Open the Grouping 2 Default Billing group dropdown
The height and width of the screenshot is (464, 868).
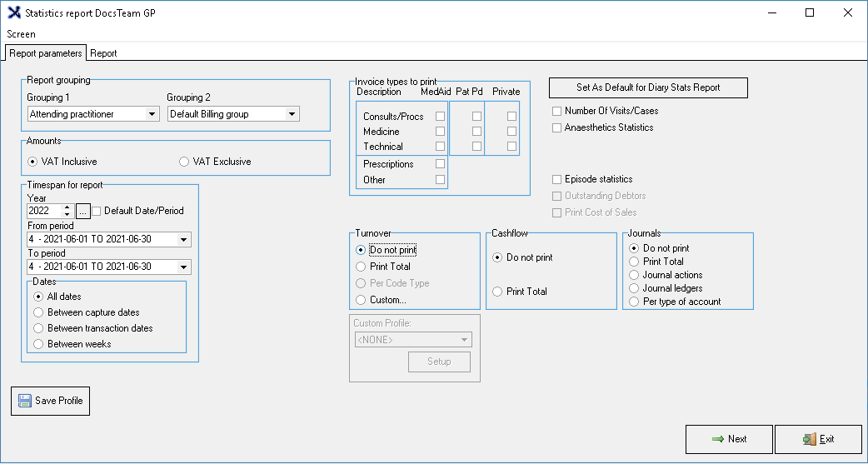(292, 114)
